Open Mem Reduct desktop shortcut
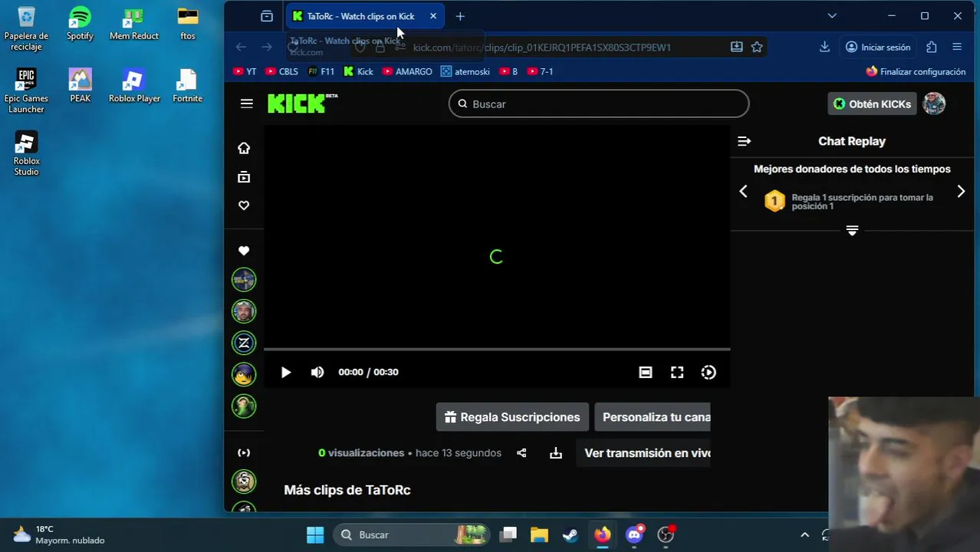Viewport: 980px width, 552px height. pos(134,24)
